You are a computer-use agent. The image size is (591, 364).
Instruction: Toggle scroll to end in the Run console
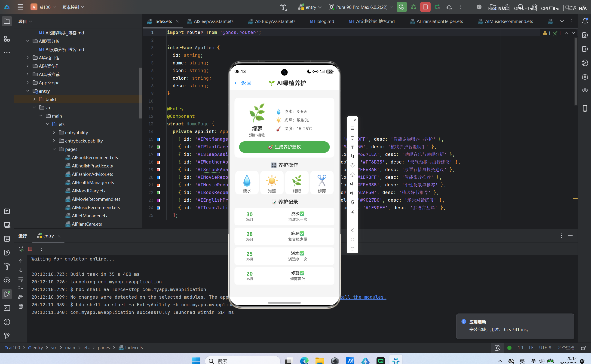click(21, 288)
